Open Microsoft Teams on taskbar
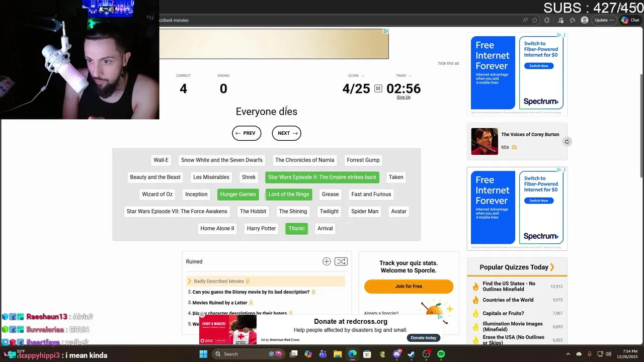Viewport: 644px width, 362px height. coord(323,354)
